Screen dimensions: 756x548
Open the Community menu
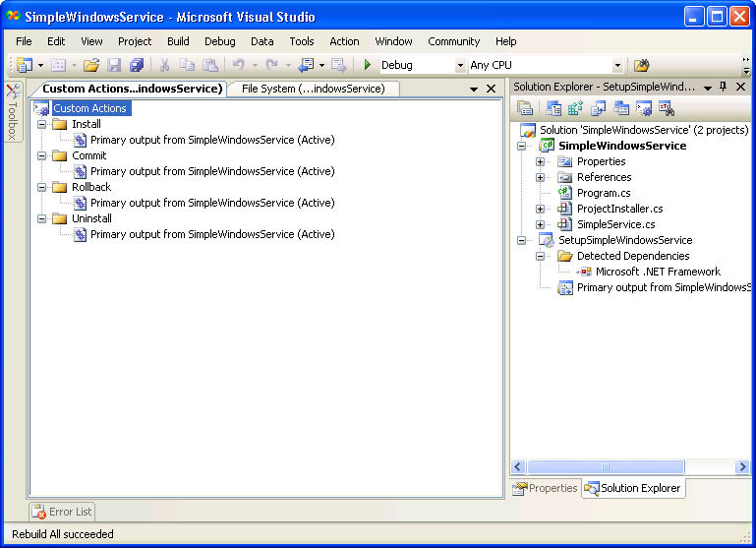(453, 41)
